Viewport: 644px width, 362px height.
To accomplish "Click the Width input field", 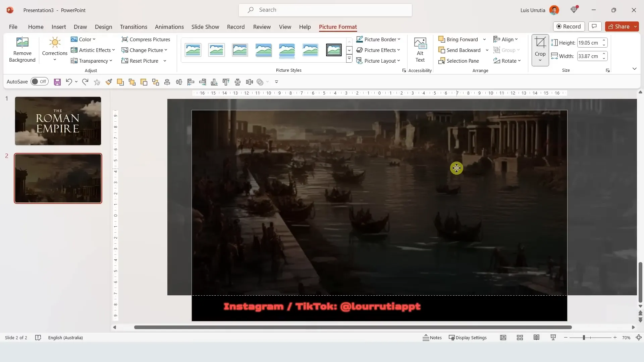I will click(589, 56).
